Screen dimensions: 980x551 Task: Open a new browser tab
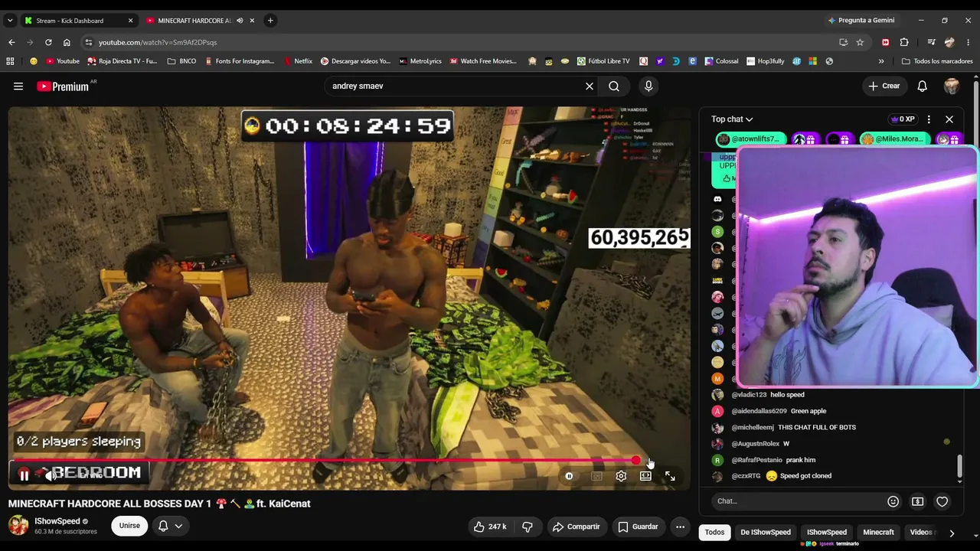coord(270,21)
